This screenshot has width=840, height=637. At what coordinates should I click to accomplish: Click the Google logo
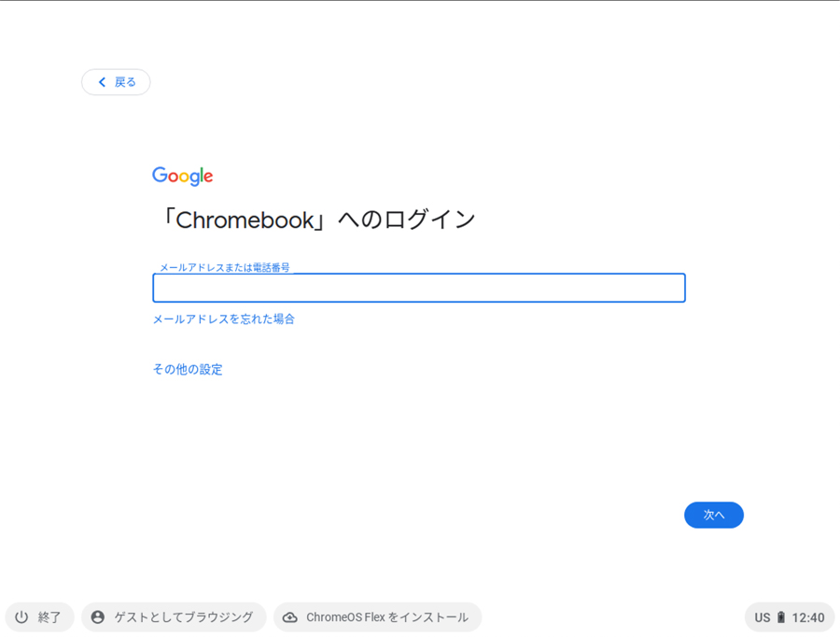[x=183, y=177]
